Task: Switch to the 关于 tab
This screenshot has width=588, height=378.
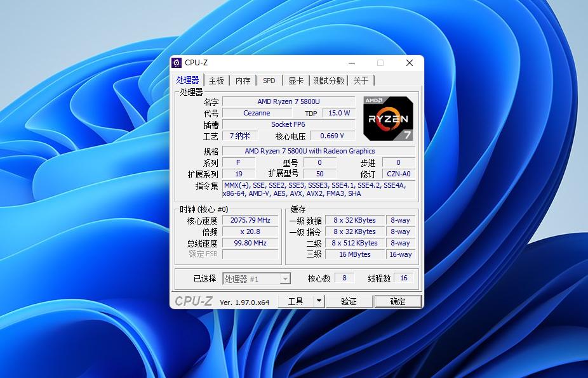Action: (x=361, y=81)
